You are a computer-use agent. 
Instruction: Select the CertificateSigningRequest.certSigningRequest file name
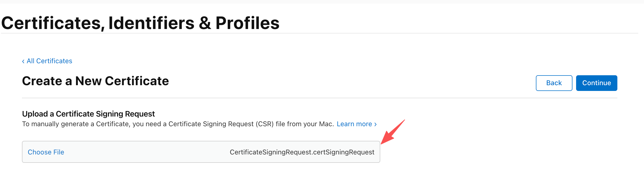(302, 152)
